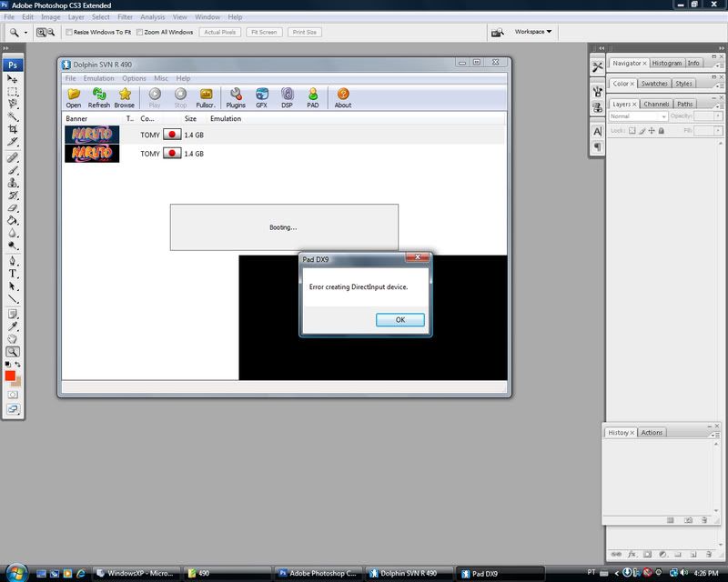Switch to zoom out mode in options bar
Viewport: 728px width, 582px height.
tap(51, 32)
